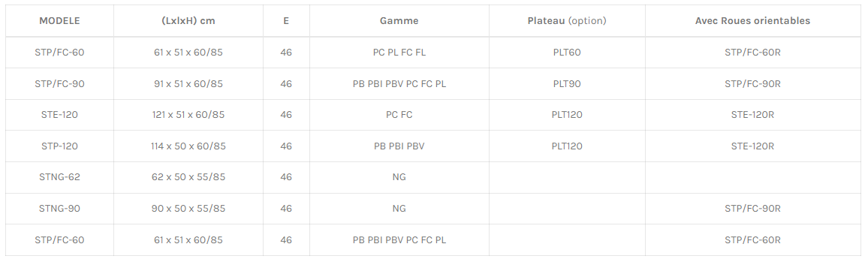Click the dimensions 121 x 51 x 60/85
This screenshot has width=868, height=274.
(188, 115)
